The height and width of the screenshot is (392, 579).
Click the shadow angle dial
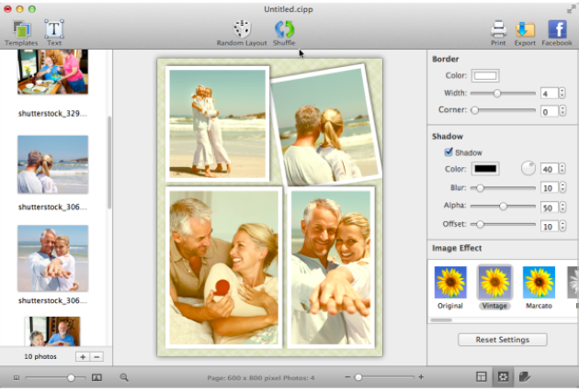coord(528,169)
